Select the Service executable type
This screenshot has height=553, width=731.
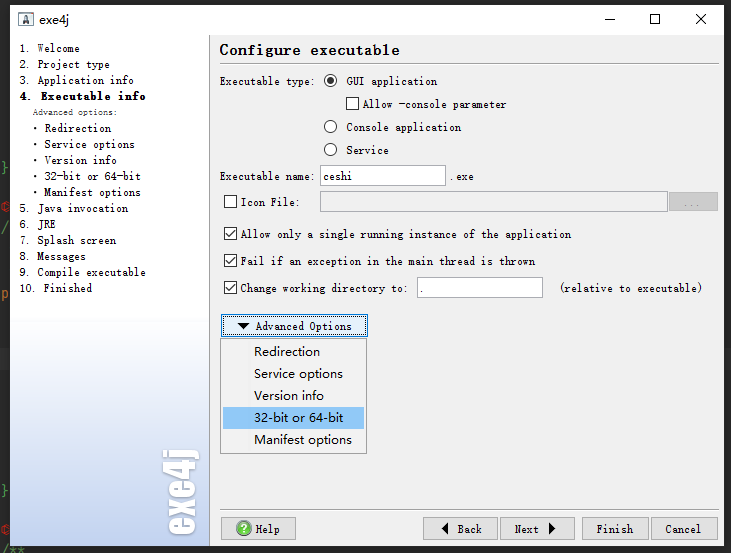point(331,150)
